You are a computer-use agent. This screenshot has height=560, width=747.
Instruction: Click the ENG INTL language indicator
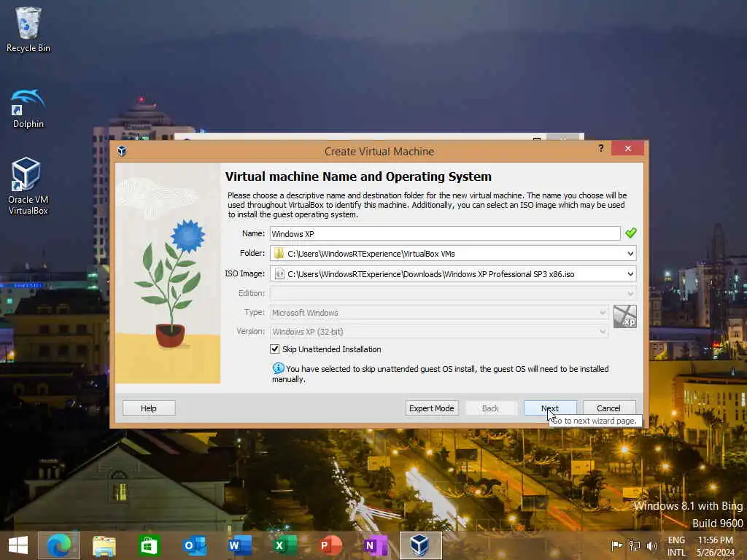click(x=676, y=545)
